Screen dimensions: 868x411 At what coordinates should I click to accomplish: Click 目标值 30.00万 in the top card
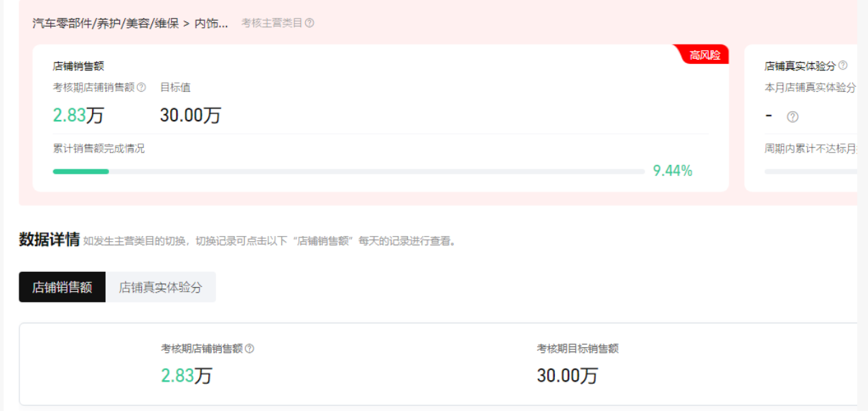click(190, 115)
